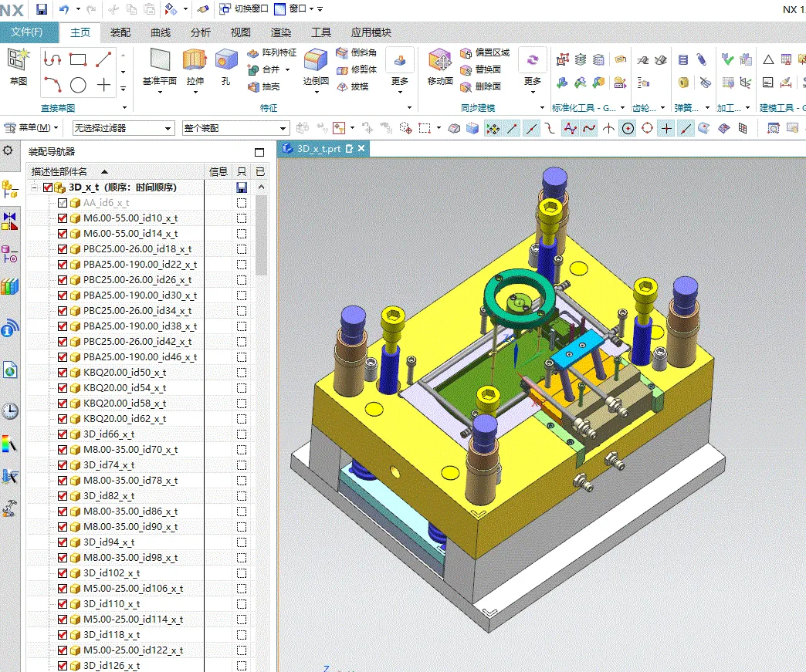Image resolution: width=806 pixels, height=672 pixels.
Task: Toggle checkbox for 3D_id66_x_t
Action: pyautogui.click(x=63, y=434)
